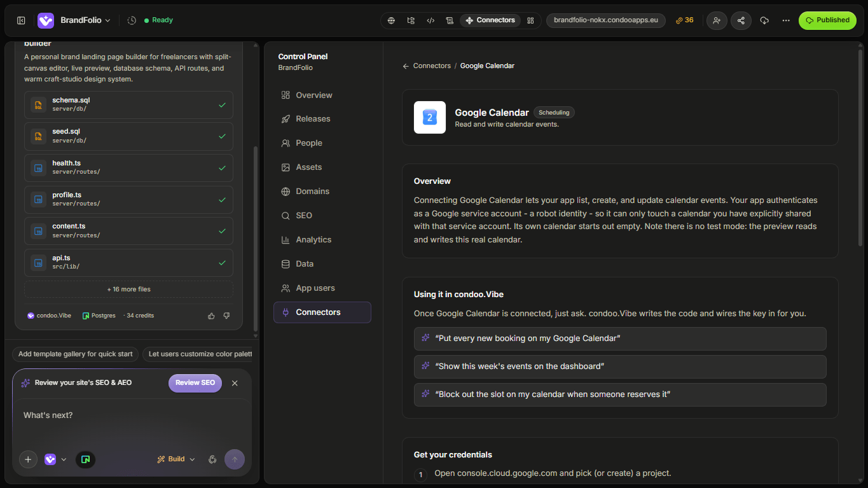
Task: Click the What's next? chat input
Action: [x=132, y=416]
